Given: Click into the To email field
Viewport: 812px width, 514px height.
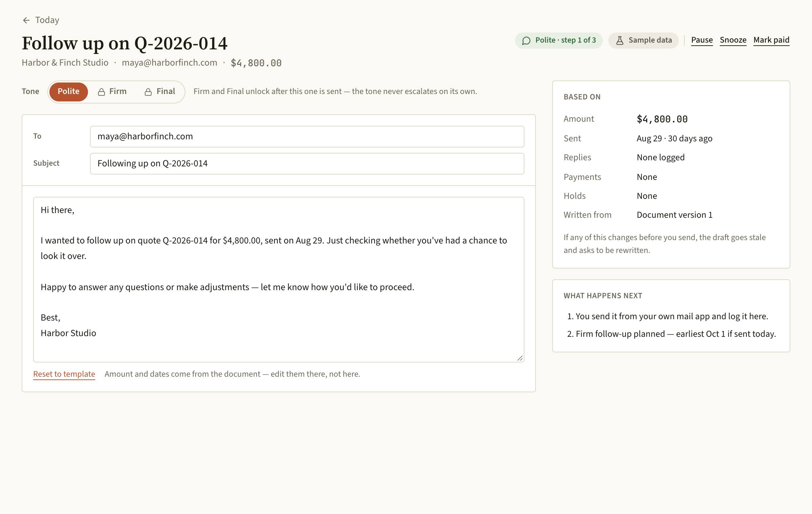Looking at the screenshot, I should (307, 137).
